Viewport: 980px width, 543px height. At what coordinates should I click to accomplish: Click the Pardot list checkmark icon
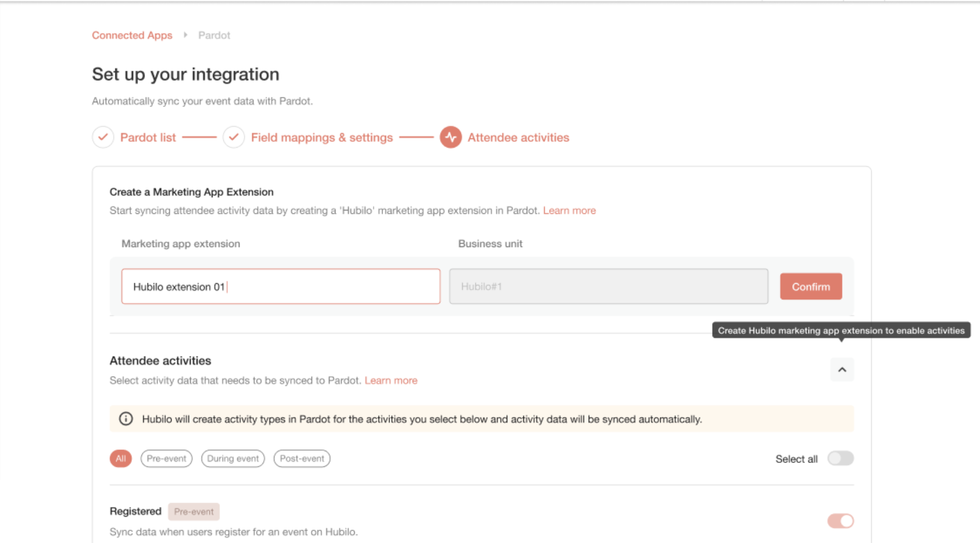click(103, 137)
